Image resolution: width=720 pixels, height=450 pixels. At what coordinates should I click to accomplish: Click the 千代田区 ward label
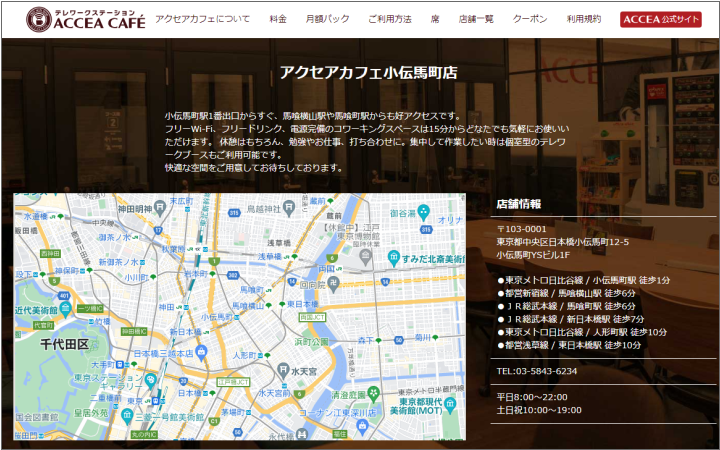tap(64, 344)
